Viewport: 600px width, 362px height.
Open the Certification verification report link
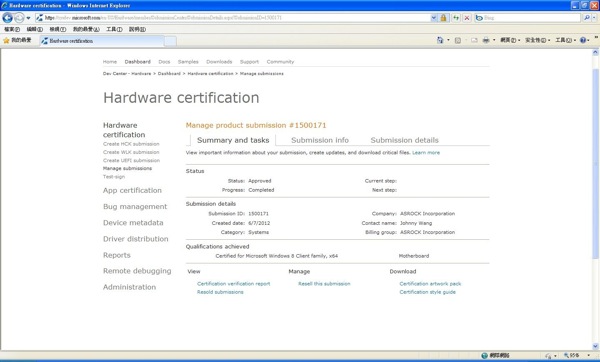click(233, 284)
